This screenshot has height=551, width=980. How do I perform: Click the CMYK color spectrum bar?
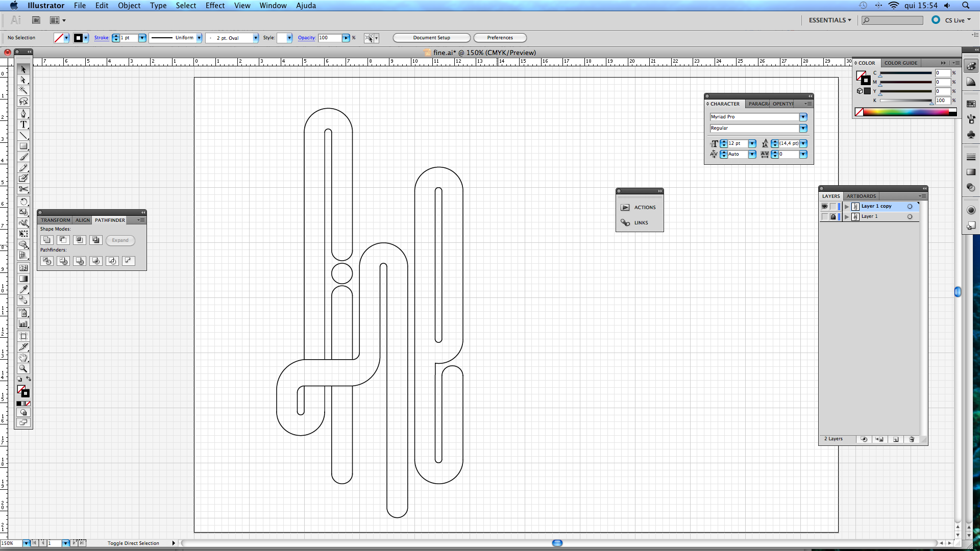(x=906, y=112)
